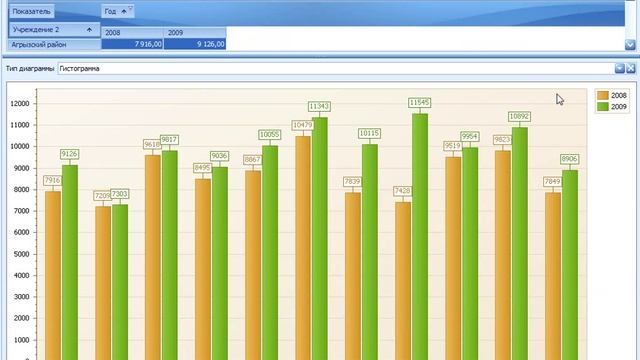
Task: Click the Показатель field header
Action: click(31, 11)
